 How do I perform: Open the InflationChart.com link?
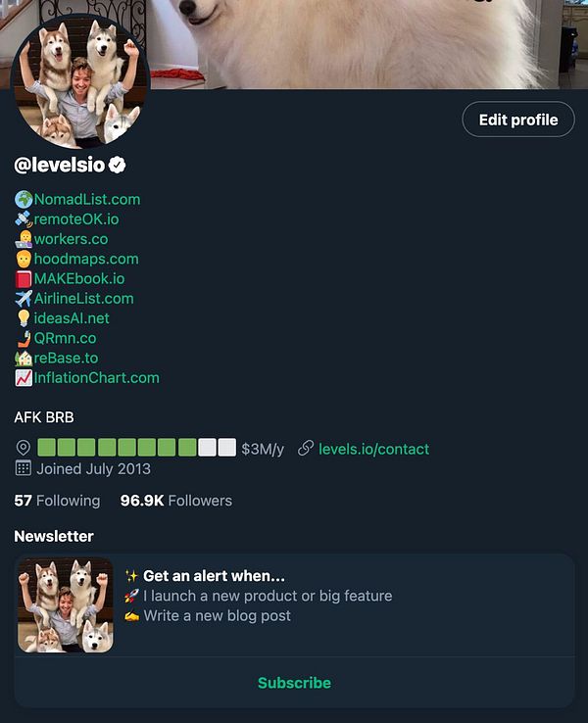[97, 377]
